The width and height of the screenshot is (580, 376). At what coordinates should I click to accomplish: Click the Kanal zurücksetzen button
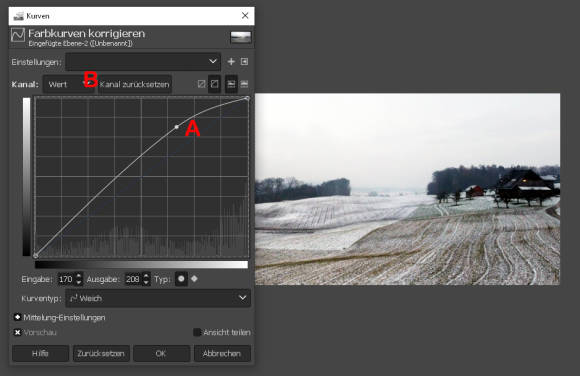click(135, 84)
